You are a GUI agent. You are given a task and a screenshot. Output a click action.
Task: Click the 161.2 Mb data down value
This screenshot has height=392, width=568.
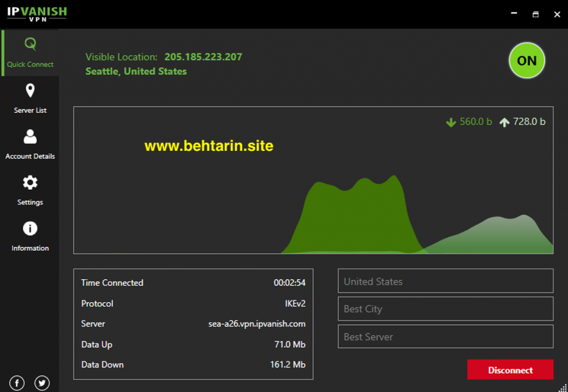point(288,364)
